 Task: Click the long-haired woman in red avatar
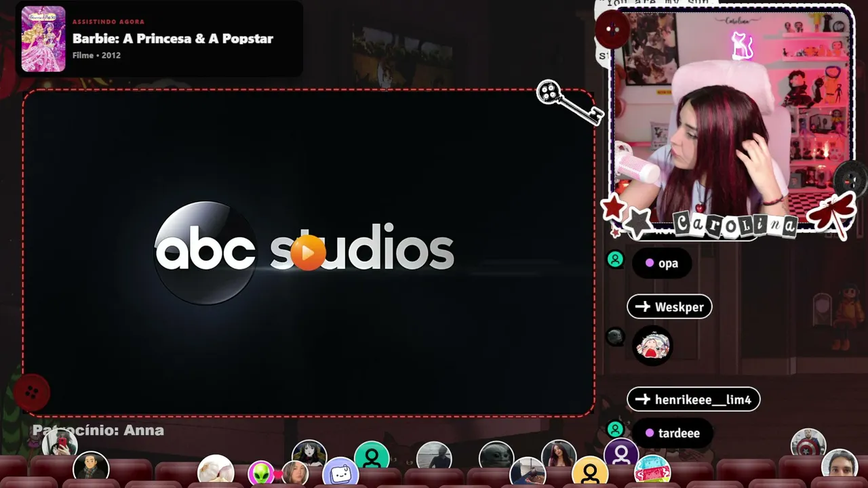click(559, 457)
